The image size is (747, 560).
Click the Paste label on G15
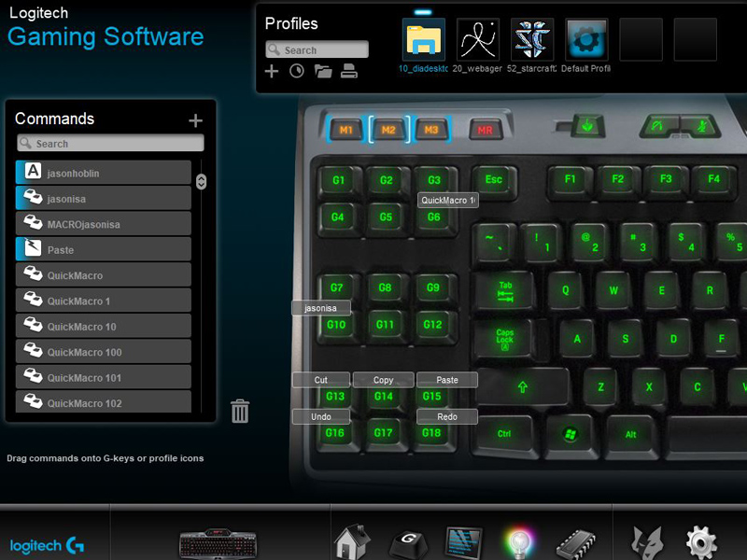[x=447, y=380]
